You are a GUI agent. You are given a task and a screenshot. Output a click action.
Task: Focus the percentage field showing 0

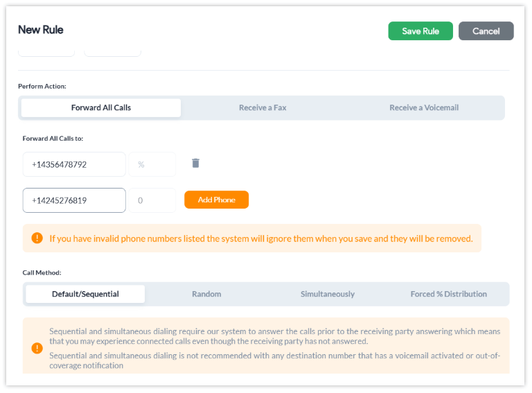tap(152, 200)
